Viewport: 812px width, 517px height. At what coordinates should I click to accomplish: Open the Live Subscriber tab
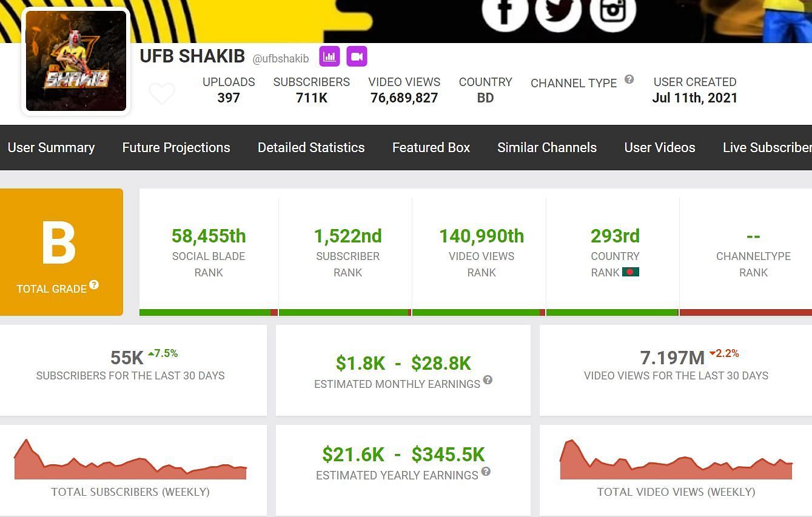pyautogui.click(x=767, y=147)
